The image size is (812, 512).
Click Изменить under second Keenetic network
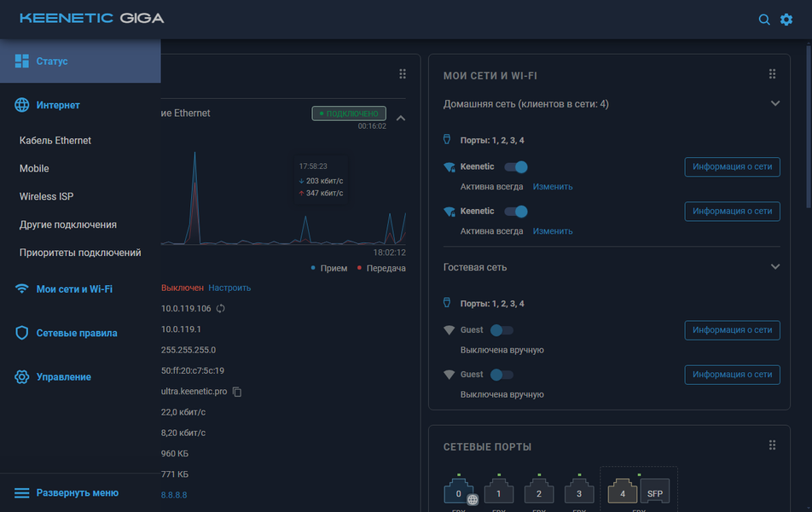pyautogui.click(x=553, y=231)
